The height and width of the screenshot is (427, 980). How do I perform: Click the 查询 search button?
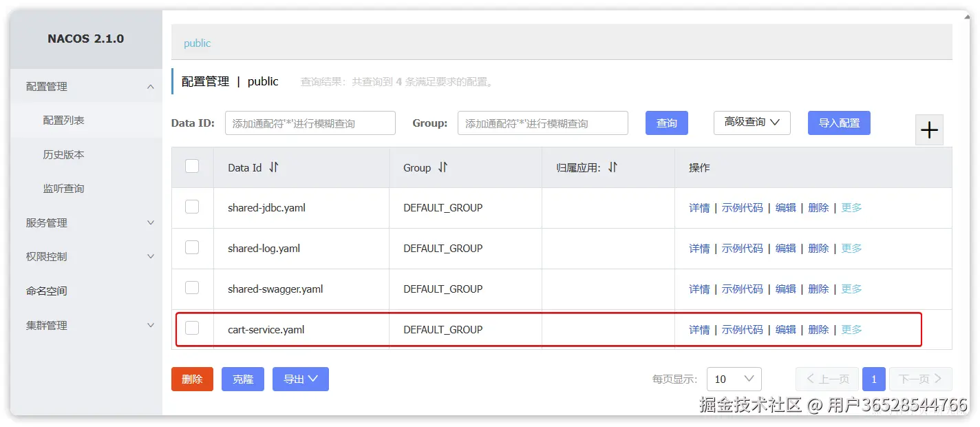(x=667, y=123)
